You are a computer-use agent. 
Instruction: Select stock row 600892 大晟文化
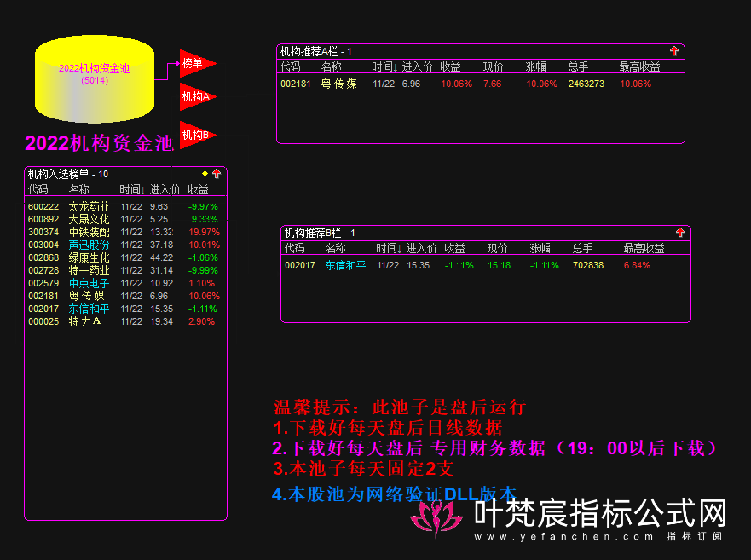pos(124,219)
